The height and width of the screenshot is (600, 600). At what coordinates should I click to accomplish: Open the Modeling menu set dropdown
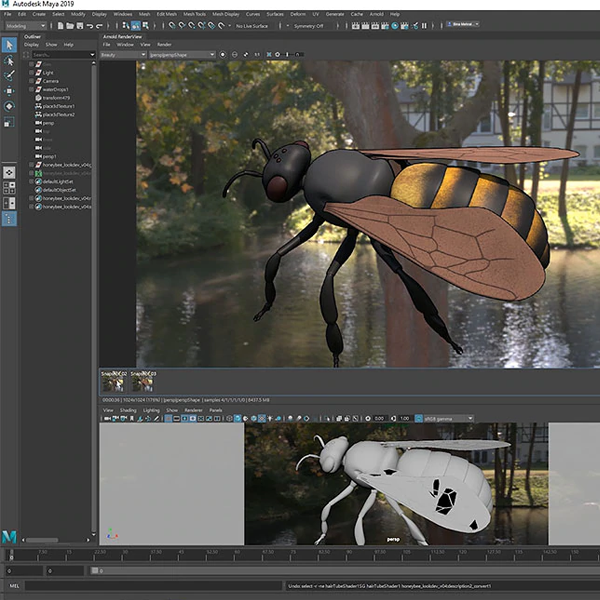24,26
